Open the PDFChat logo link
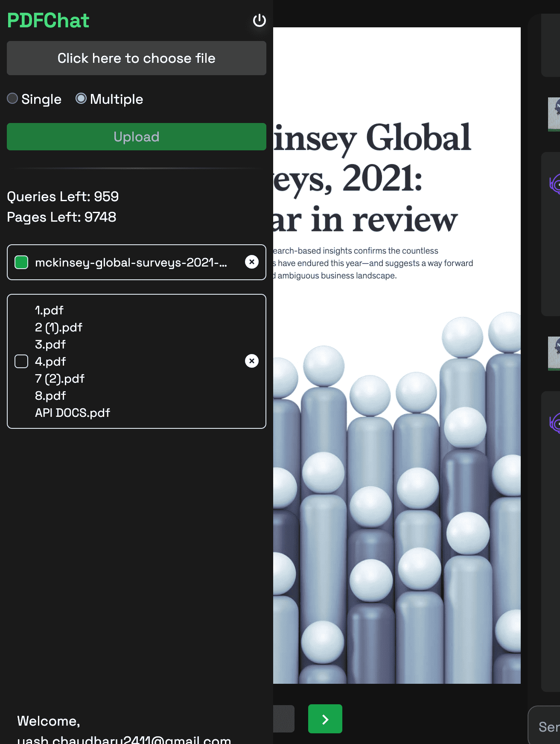Screen dimensions: 560x744 pos(48,21)
